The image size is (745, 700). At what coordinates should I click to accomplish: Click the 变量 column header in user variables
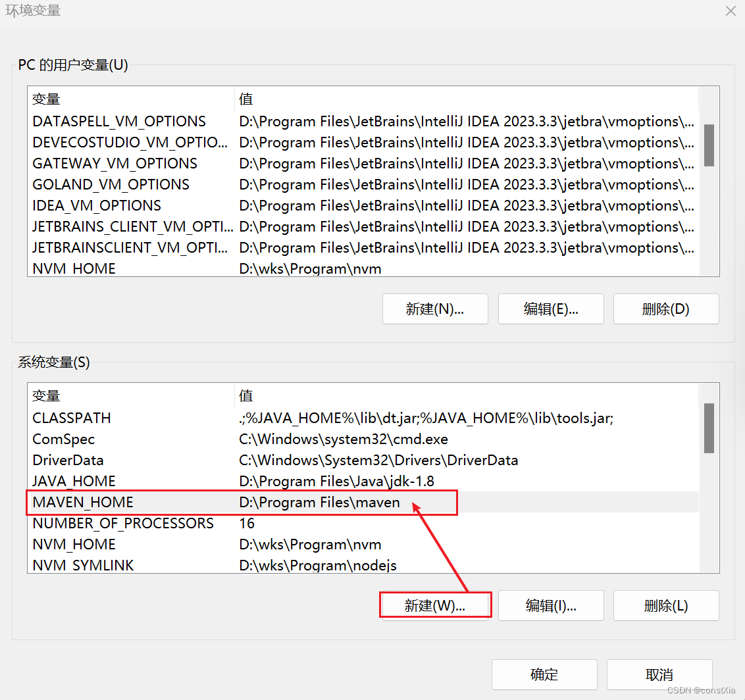[x=131, y=99]
